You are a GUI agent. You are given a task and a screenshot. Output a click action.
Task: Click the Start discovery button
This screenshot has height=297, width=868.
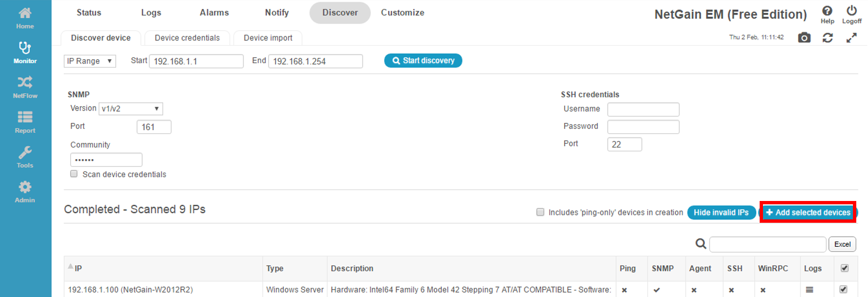(x=423, y=60)
